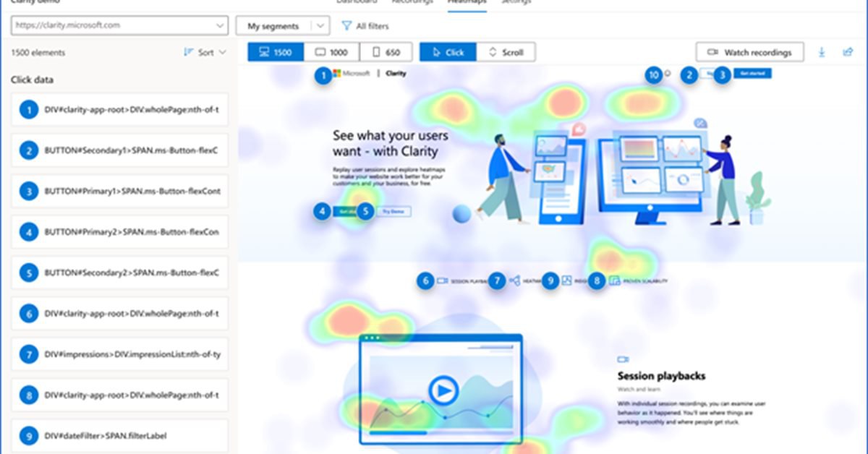868x454 pixels.
Task: Click heatmap marker 2 in page header
Action: 689,74
